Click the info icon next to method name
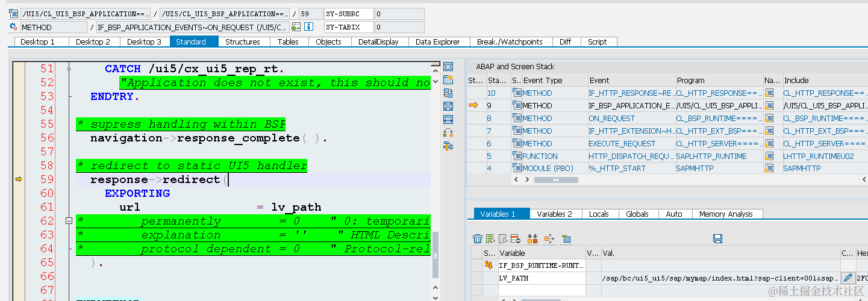868x301 pixels. pyautogui.click(x=309, y=26)
